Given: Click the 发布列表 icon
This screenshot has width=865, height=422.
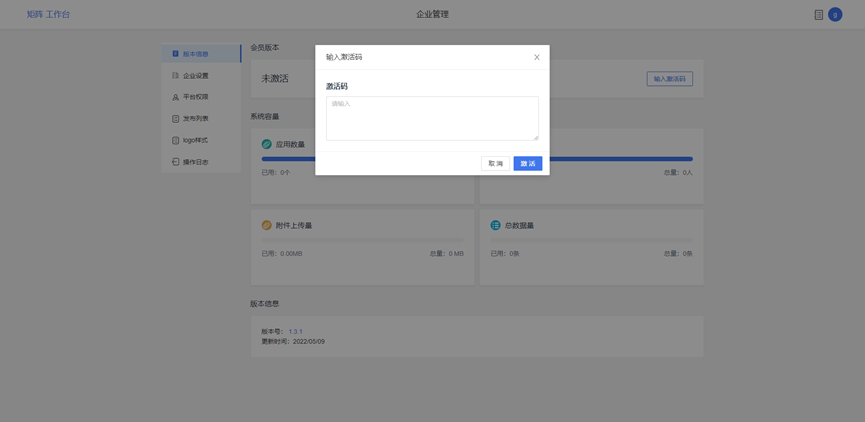Looking at the screenshot, I should (175, 119).
